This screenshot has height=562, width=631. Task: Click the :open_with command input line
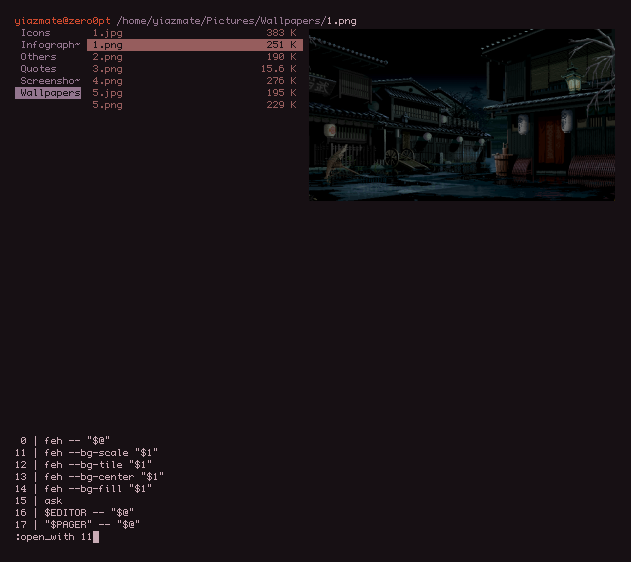coord(56,537)
